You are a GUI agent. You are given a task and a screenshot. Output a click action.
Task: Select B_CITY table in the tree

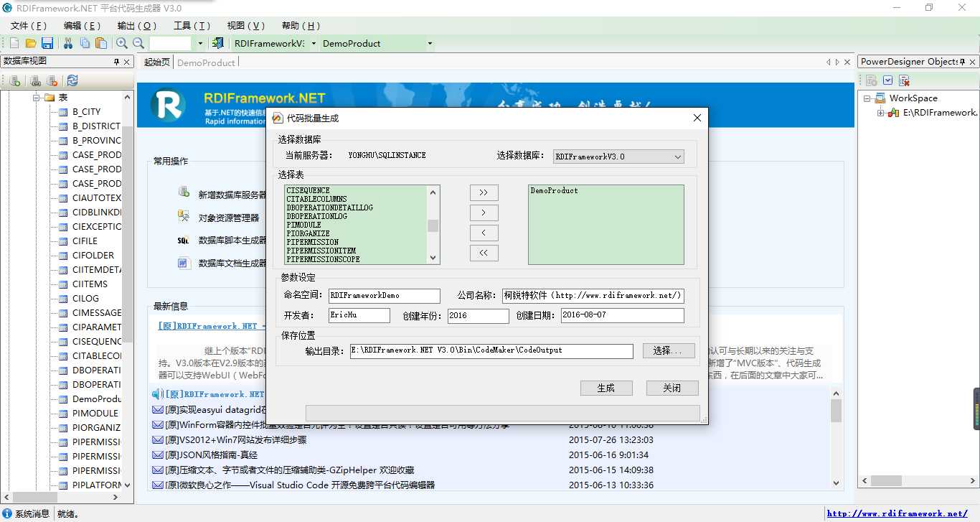coord(86,111)
